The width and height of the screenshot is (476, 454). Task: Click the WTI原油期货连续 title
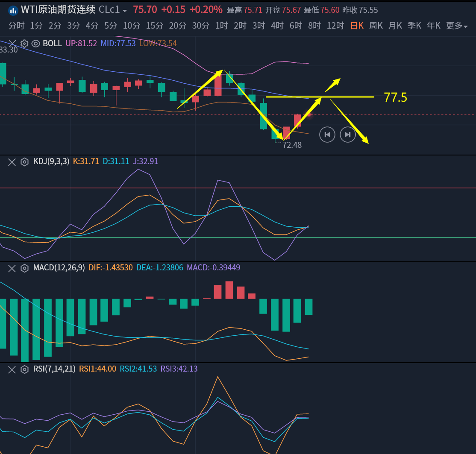click(x=58, y=10)
